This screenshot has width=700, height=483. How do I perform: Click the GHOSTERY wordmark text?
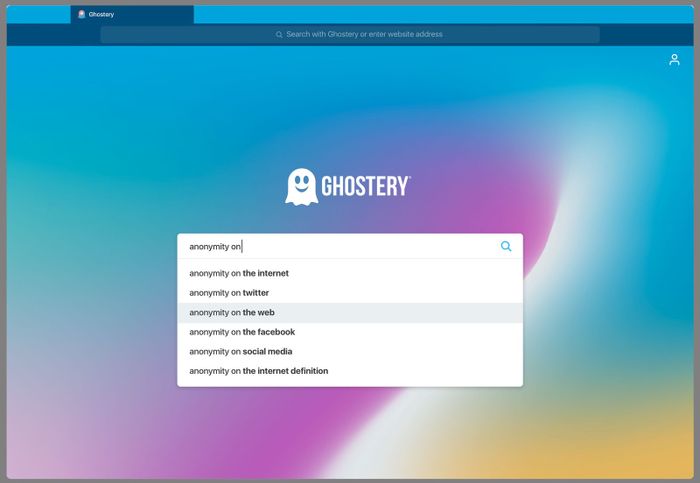point(366,186)
